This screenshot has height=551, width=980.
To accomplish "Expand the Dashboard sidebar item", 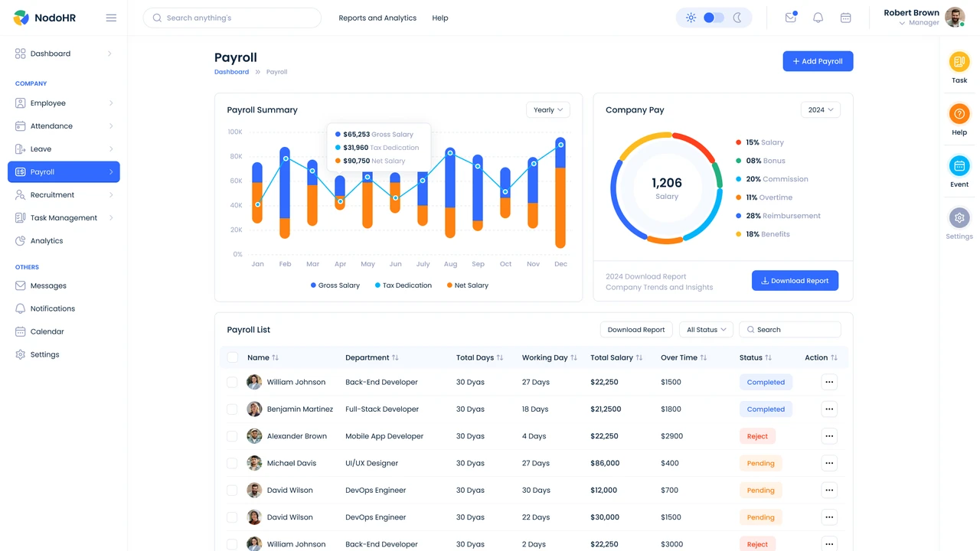I will (64, 54).
